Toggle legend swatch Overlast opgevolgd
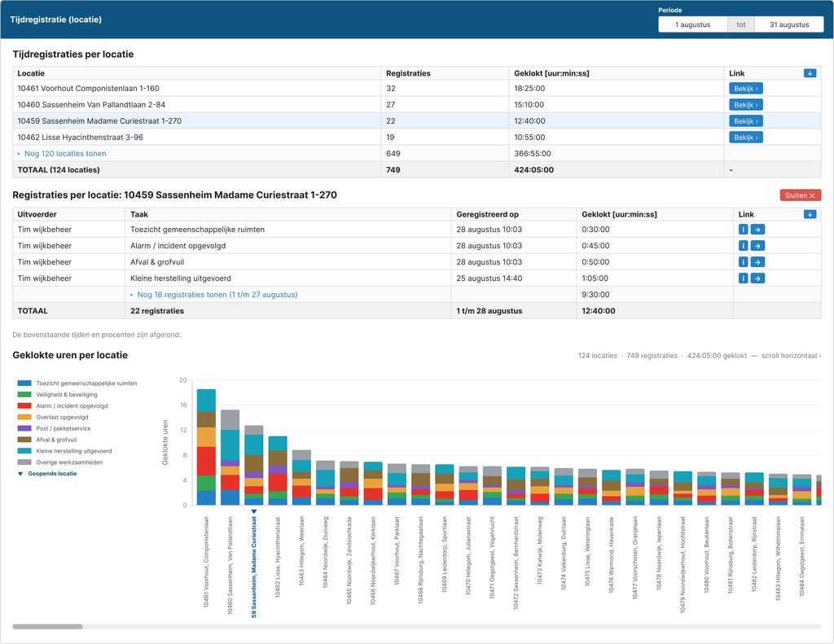 tap(24, 417)
